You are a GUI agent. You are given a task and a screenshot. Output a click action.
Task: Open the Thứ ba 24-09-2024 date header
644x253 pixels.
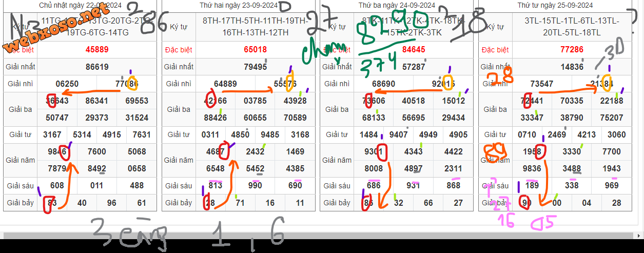pos(397,6)
